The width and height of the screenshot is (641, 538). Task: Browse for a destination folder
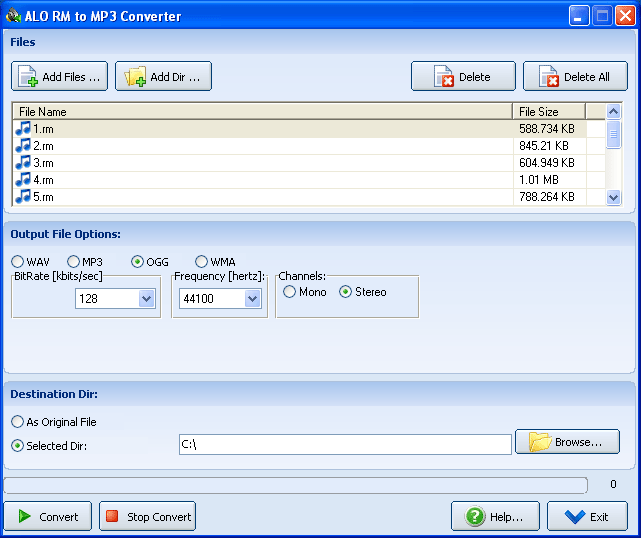click(x=567, y=442)
